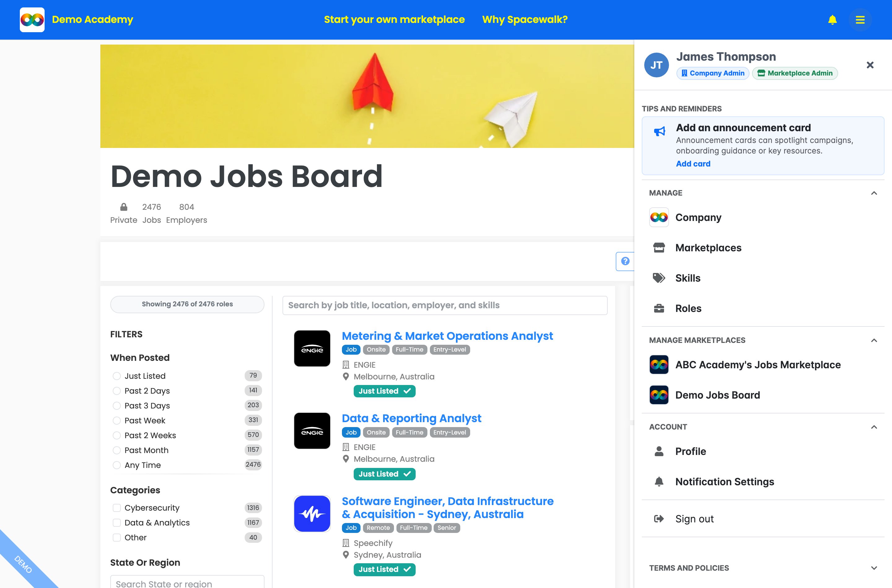Image resolution: width=892 pixels, height=588 pixels.
Task: Click the building icon beside Speechify
Action: click(x=346, y=543)
